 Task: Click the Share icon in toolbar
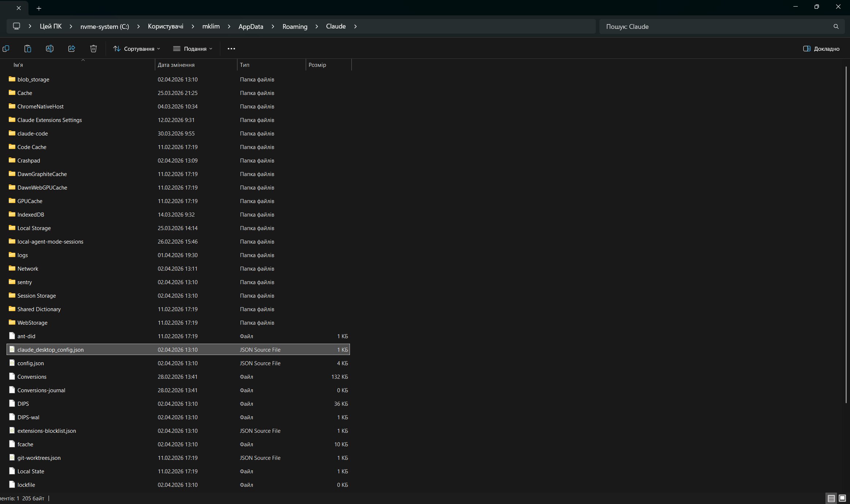tap(72, 49)
